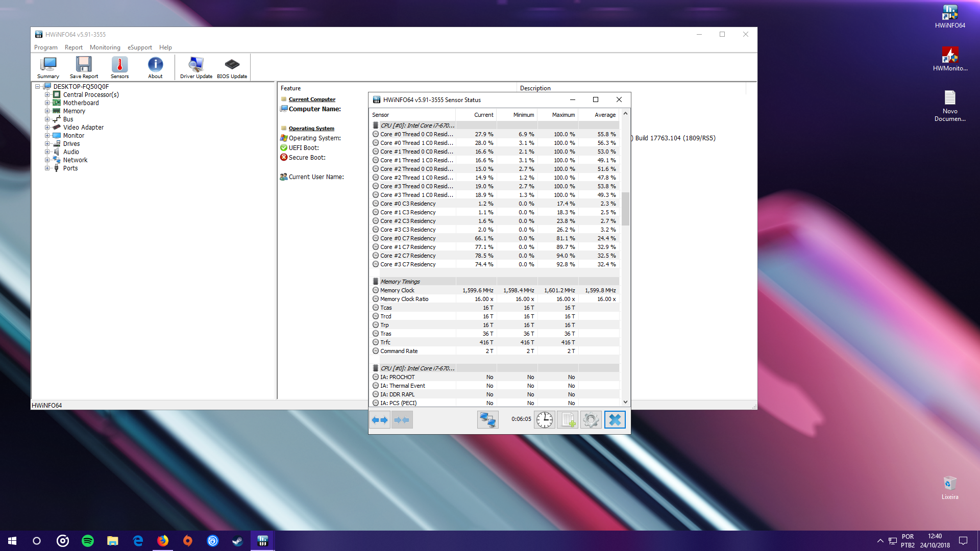This screenshot has width=980, height=551.
Task: Click the Current column header
Action: 476,115
